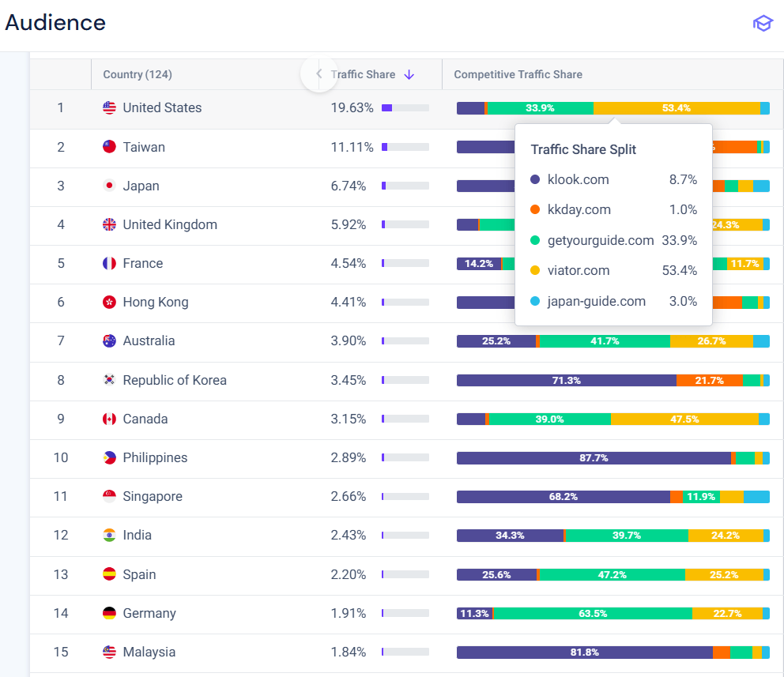Click the 68.2% purple segment for Singapore

(563, 497)
